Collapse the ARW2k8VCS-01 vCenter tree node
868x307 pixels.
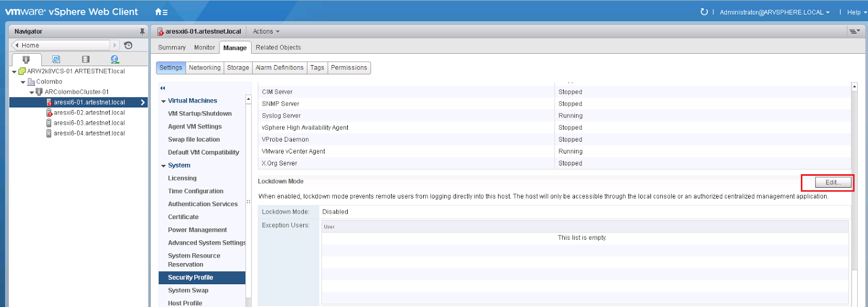click(14, 72)
